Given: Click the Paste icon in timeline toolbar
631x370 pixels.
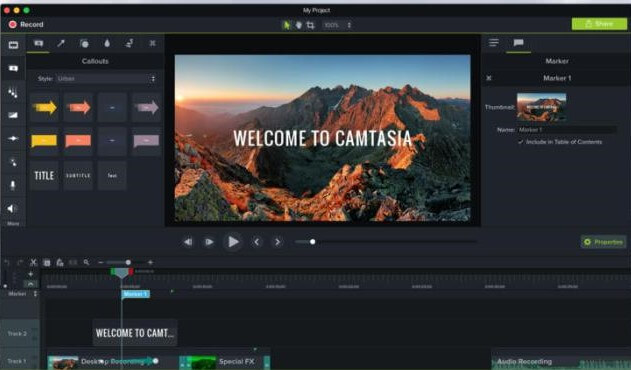Looking at the screenshot, I should (60, 263).
